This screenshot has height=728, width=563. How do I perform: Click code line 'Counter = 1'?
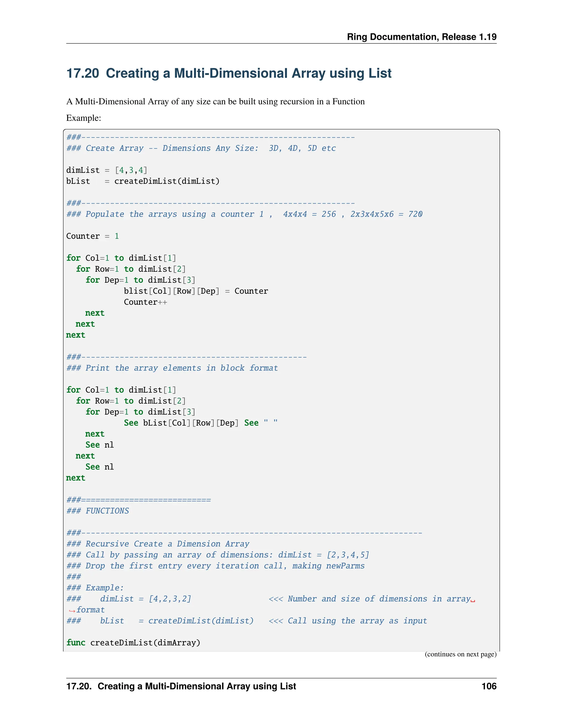click(x=93, y=236)
